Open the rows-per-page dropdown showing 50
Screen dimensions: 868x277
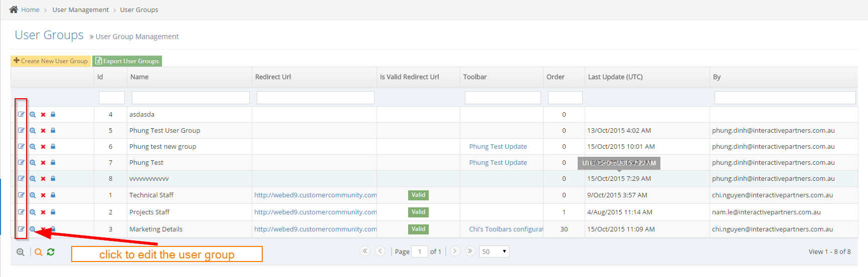point(494,251)
